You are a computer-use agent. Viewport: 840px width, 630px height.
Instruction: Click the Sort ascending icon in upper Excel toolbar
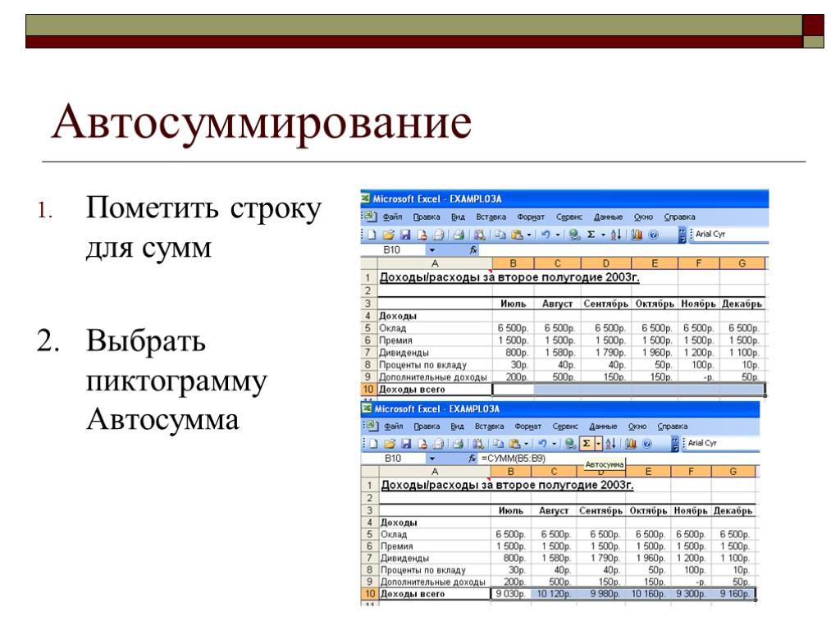point(615,235)
